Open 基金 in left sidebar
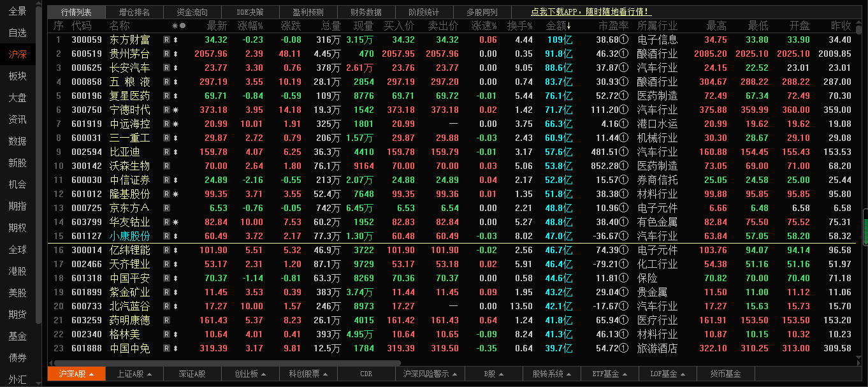This screenshot has height=387, width=868. (x=18, y=336)
